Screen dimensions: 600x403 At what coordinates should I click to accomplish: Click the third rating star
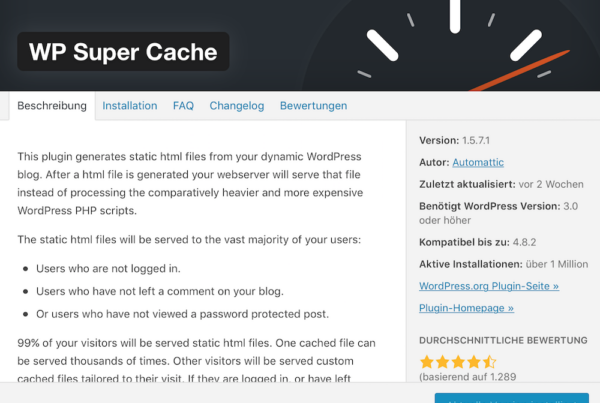pos(458,361)
